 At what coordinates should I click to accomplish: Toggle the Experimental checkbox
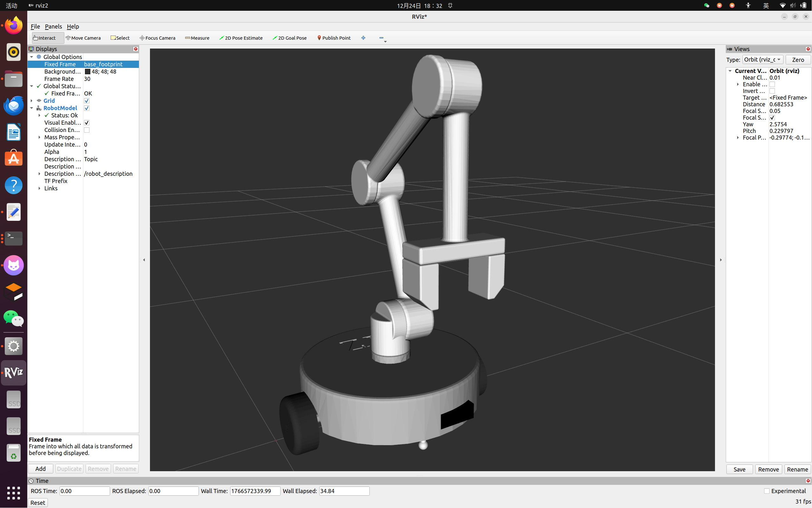pos(767,491)
